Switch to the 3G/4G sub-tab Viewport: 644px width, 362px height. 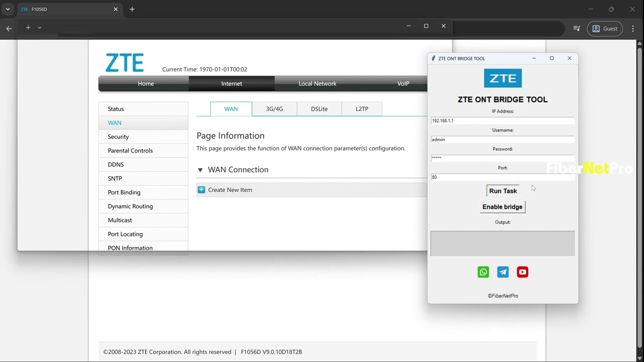click(x=274, y=109)
